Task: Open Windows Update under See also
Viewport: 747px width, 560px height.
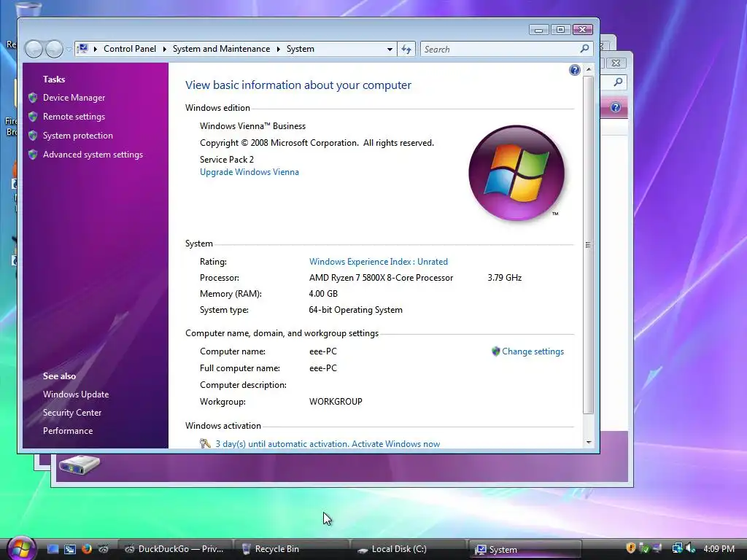Action: pos(76,394)
